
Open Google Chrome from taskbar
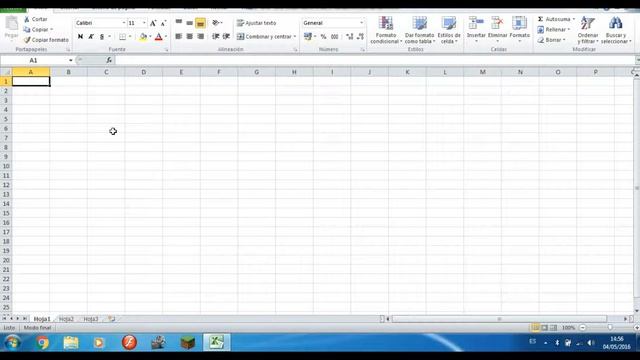point(42,342)
